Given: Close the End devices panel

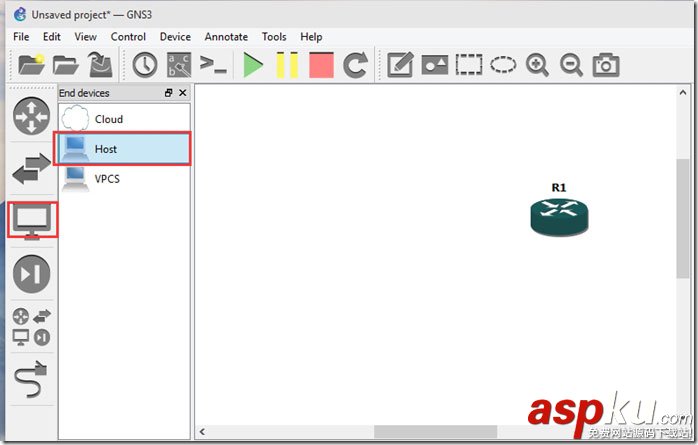Looking at the screenshot, I should pos(183,93).
